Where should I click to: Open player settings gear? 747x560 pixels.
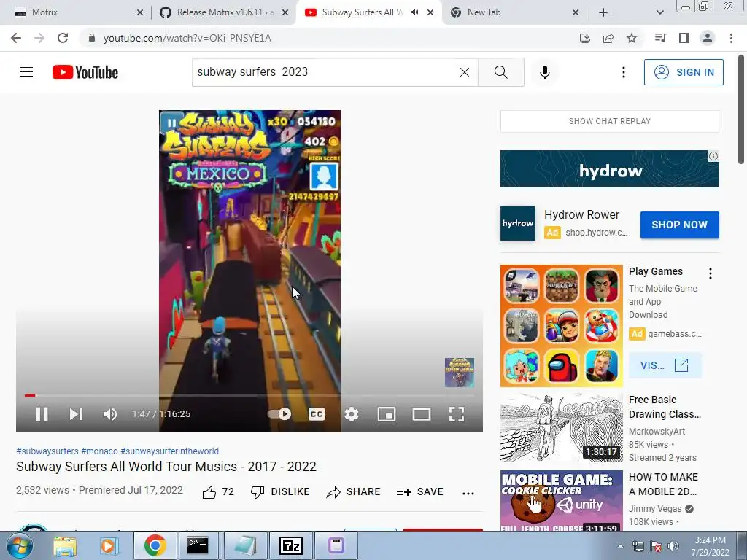pos(352,414)
